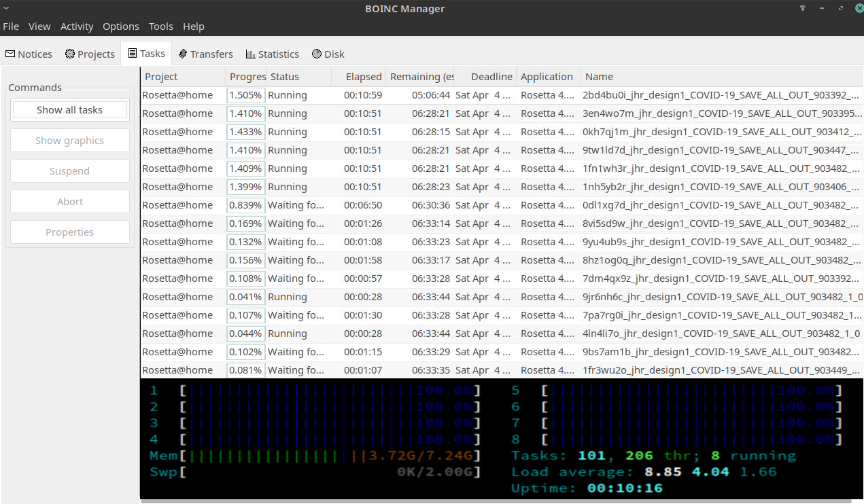Click the pie chart icon on the Disk tab
Image resolution: width=864 pixels, height=504 pixels.
coord(317,54)
